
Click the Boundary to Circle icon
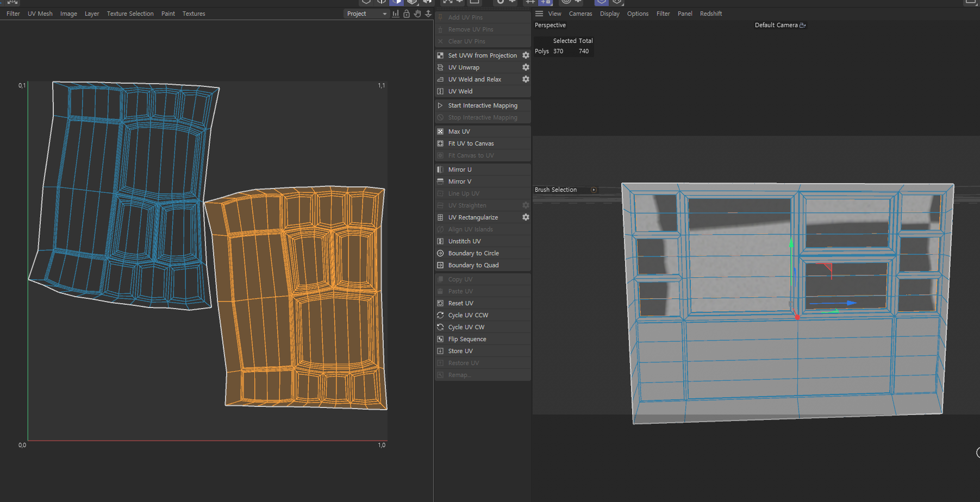[440, 253]
